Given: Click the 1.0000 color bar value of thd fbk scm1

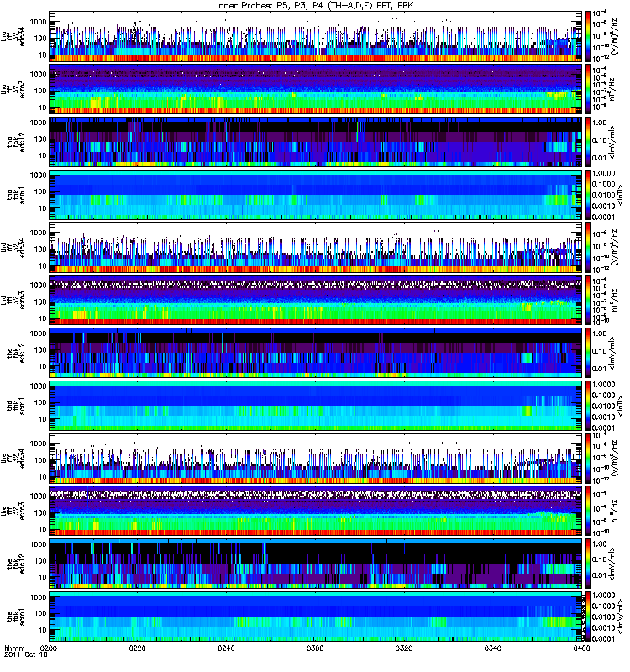Looking at the screenshot, I should [603, 385].
